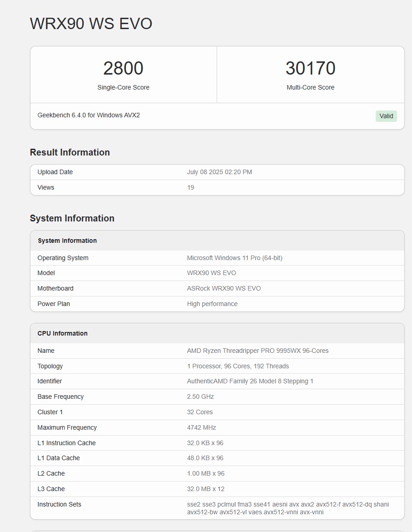Image resolution: width=412 pixels, height=532 pixels.
Task: Click the CPU Name row label
Action: [46, 351]
